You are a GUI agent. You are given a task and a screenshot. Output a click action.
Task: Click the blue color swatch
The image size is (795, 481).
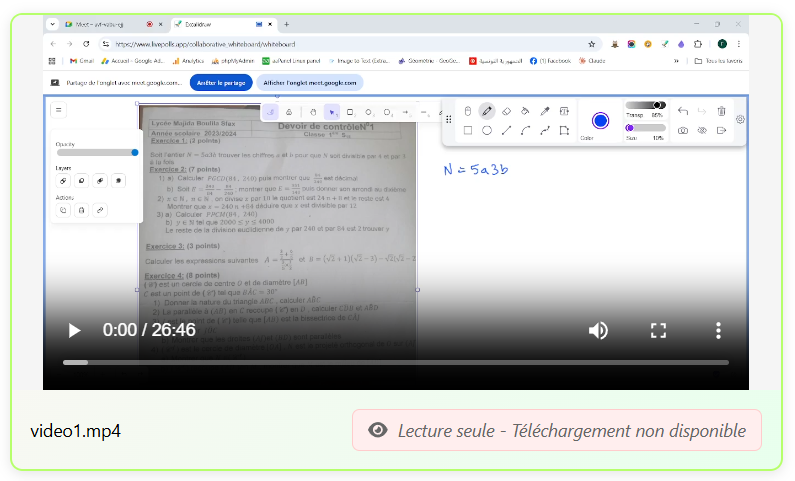600,120
